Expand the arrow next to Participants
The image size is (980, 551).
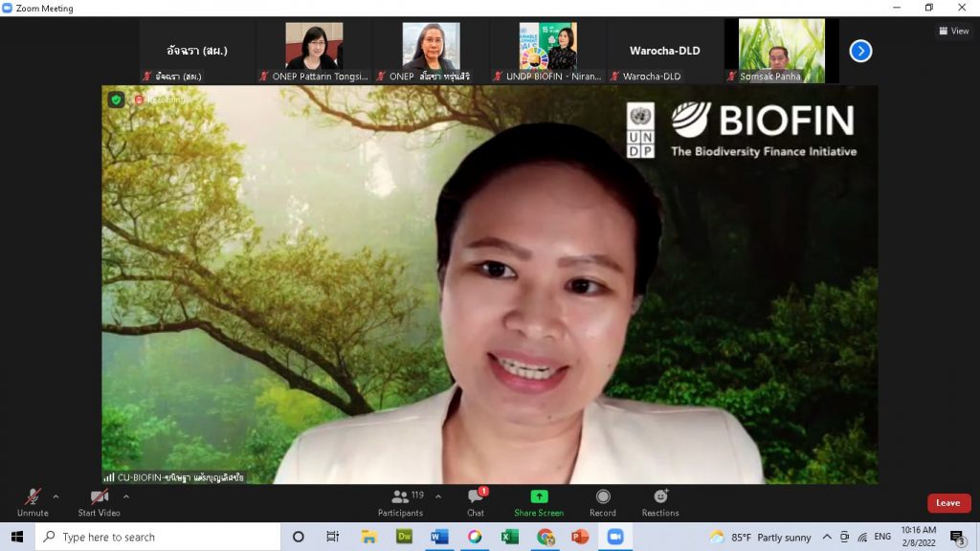tap(438, 496)
